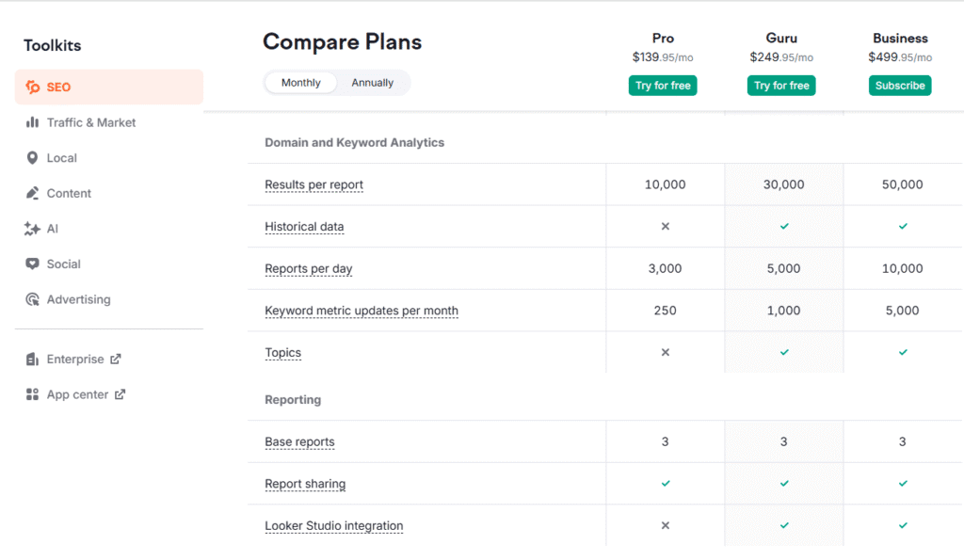The image size is (964, 560).
Task: Click the Results per report feature label
Action: (313, 184)
